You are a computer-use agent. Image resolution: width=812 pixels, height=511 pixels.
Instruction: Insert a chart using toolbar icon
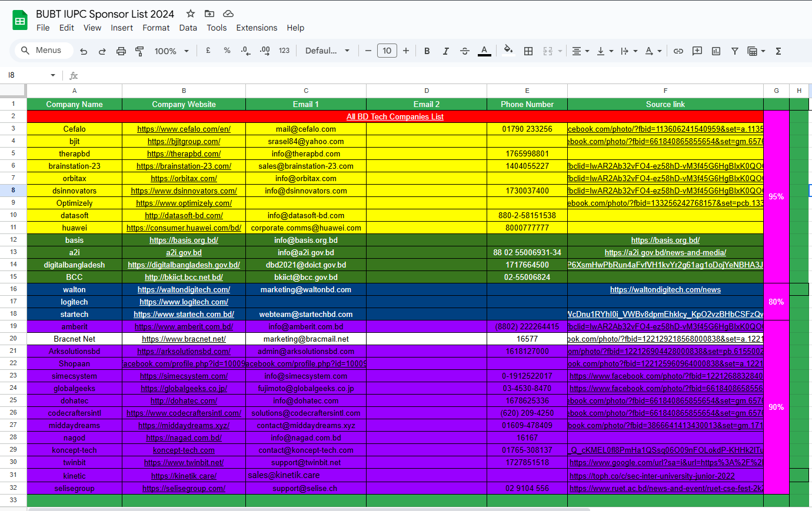pos(716,51)
